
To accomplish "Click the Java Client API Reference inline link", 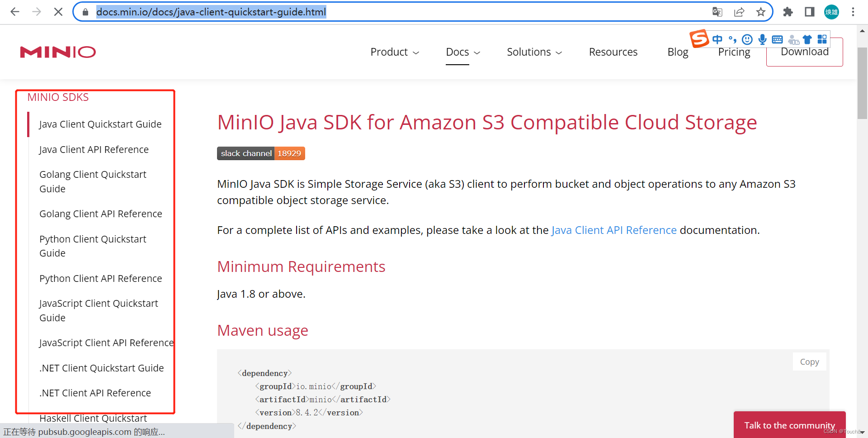I will pyautogui.click(x=613, y=230).
